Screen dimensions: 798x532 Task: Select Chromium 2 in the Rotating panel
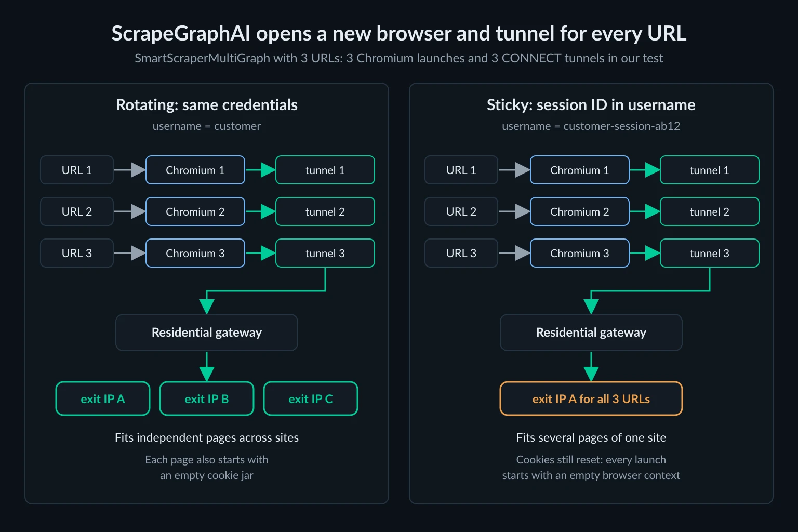(195, 211)
